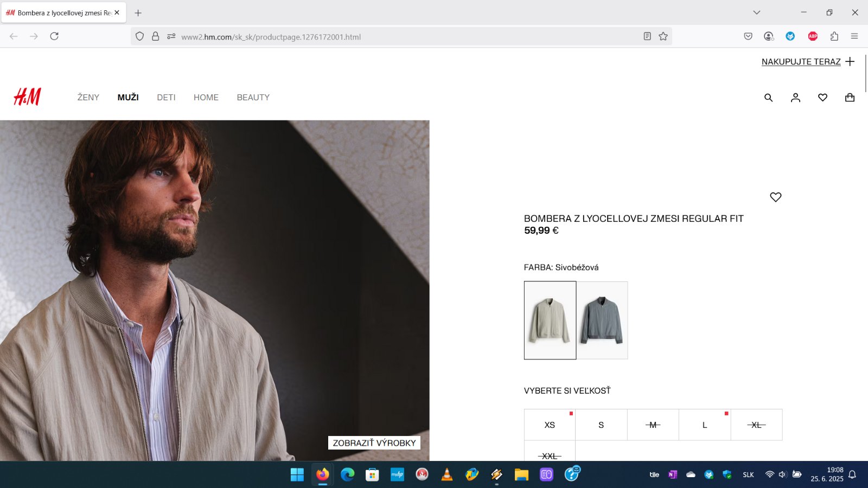The width and height of the screenshot is (868, 488).
Task: Select size L
Action: coord(704,425)
